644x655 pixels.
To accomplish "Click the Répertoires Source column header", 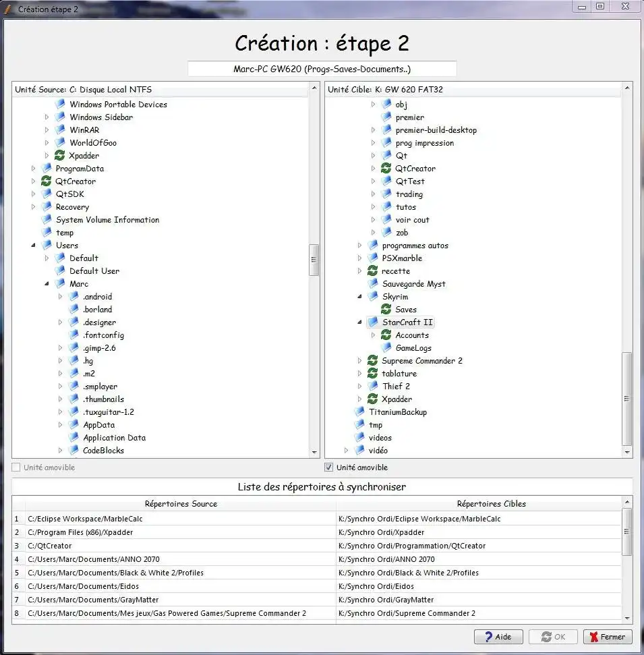I will click(x=181, y=504).
